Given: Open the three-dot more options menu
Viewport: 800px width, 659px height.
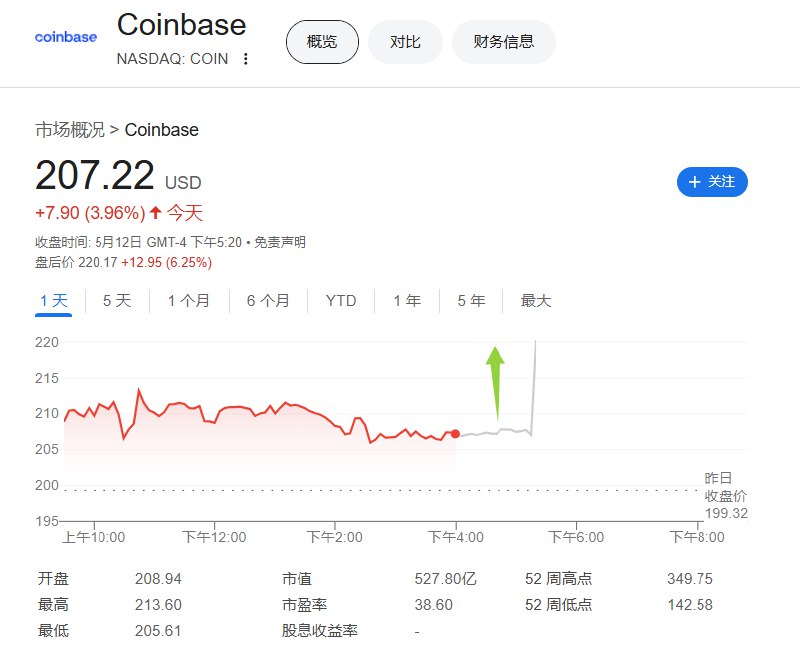Looking at the screenshot, I should coord(246,59).
